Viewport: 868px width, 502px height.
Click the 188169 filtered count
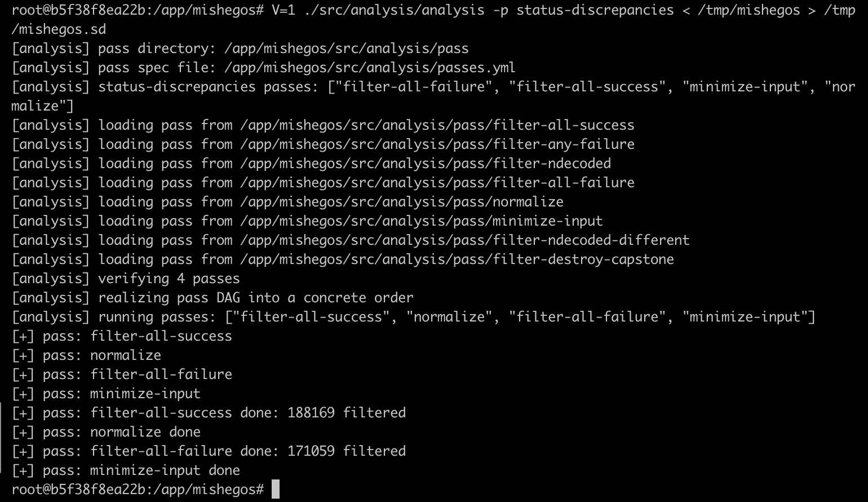pyautogui.click(x=311, y=413)
